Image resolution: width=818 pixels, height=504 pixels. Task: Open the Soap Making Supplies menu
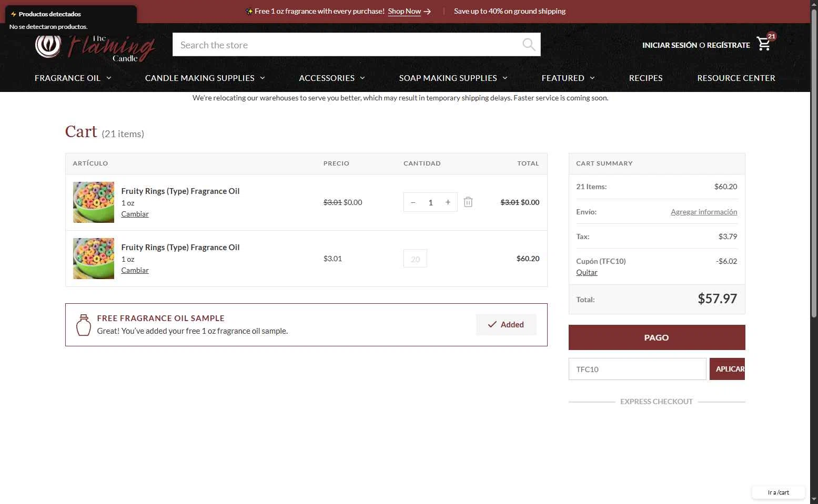tap(448, 78)
